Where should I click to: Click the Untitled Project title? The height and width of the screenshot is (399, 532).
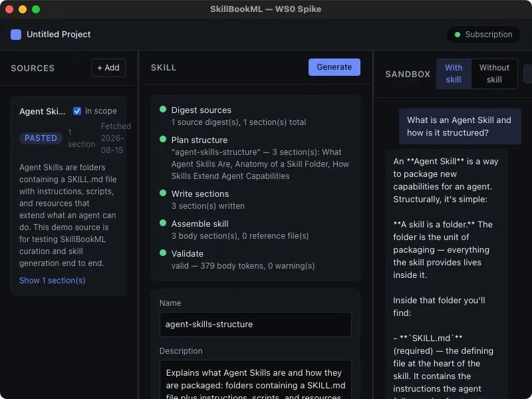click(59, 35)
